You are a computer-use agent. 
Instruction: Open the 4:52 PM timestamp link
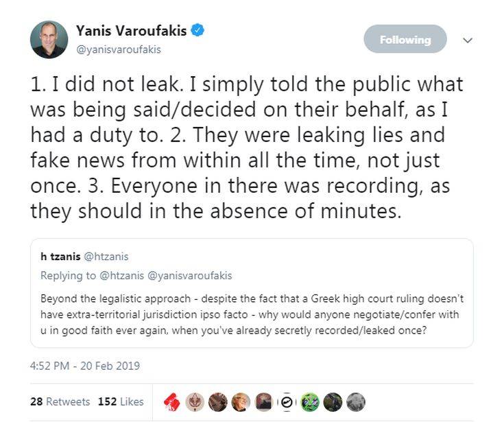(x=85, y=365)
